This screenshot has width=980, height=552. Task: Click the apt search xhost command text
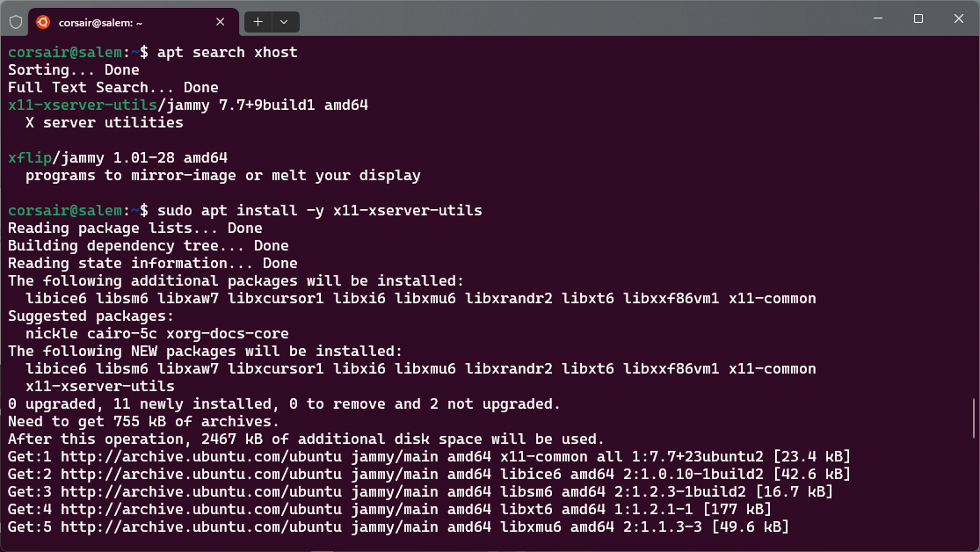tap(222, 52)
